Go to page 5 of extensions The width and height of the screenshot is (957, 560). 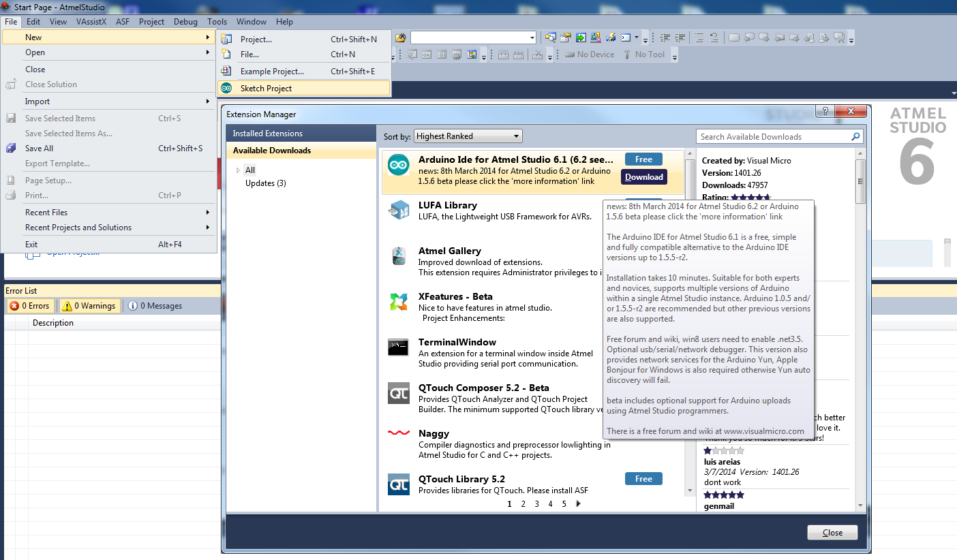tap(564, 504)
